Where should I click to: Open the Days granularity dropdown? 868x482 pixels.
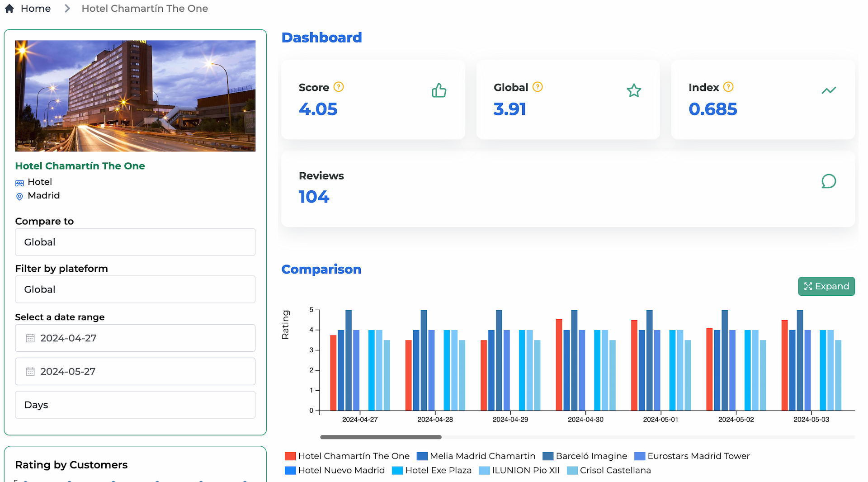135,405
